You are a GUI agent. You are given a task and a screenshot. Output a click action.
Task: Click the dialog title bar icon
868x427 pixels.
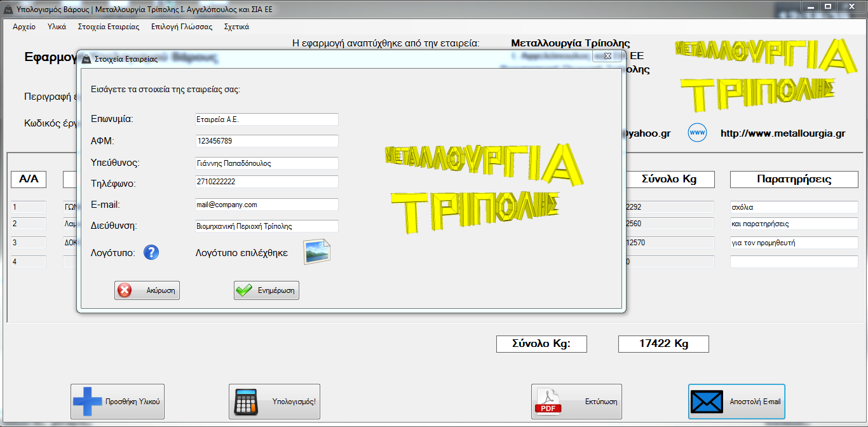86,58
